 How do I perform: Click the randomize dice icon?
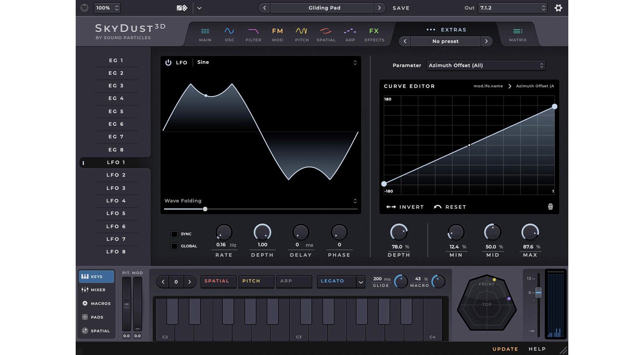coord(182,8)
